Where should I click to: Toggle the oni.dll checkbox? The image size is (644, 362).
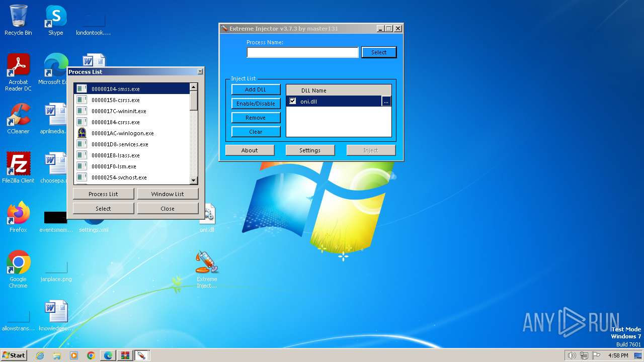pyautogui.click(x=293, y=101)
